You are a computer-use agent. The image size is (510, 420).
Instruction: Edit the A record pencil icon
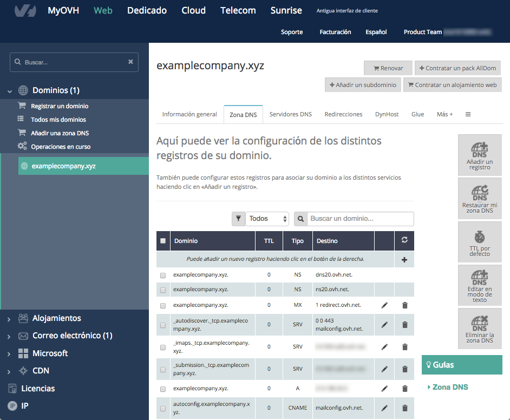coord(384,389)
